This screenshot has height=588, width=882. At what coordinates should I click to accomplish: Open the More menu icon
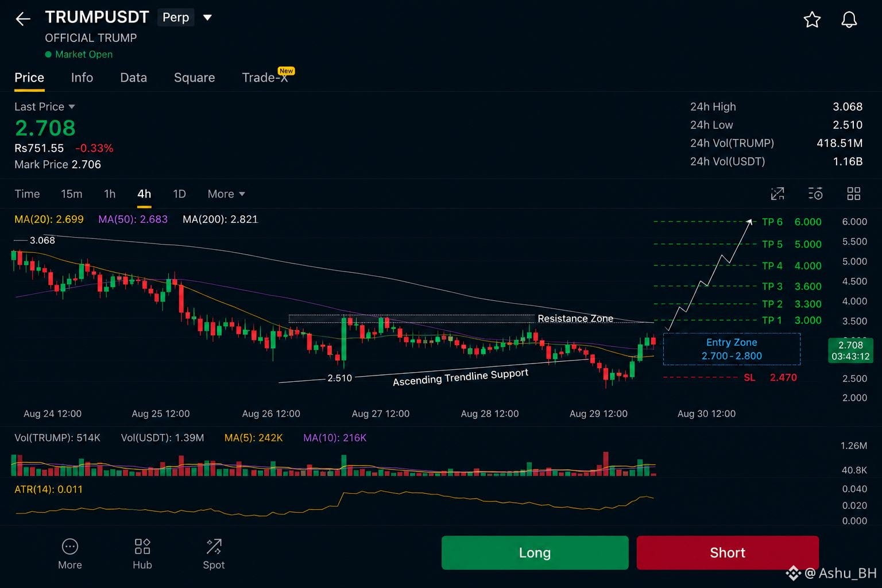coord(70,546)
